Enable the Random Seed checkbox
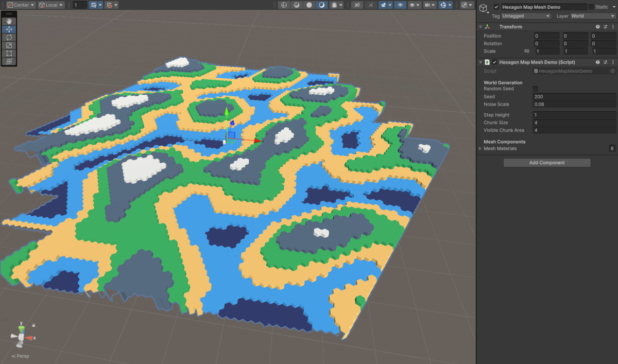Screen dimensions: 618x364 pos(536,89)
